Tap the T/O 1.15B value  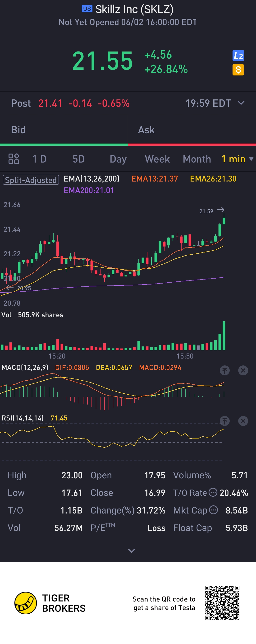click(x=71, y=510)
